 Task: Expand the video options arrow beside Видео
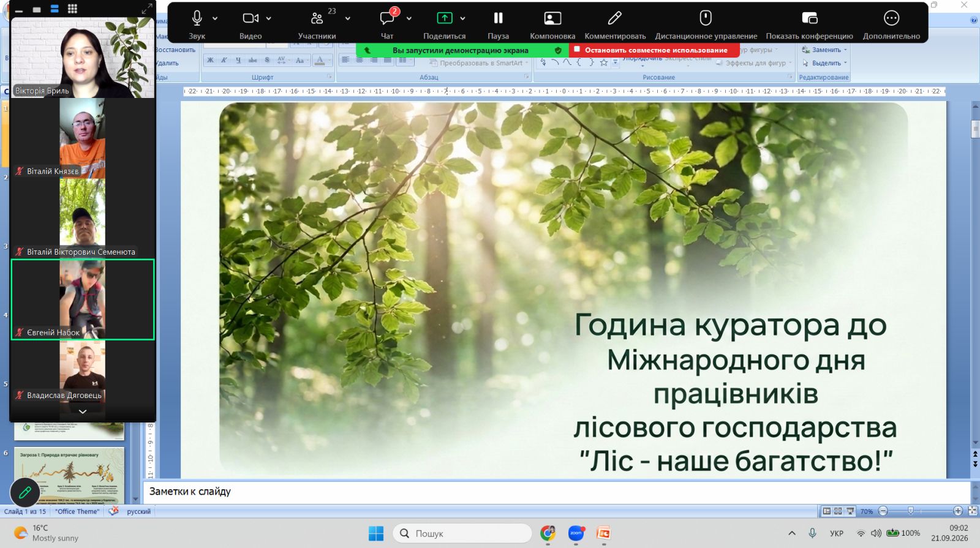(268, 18)
